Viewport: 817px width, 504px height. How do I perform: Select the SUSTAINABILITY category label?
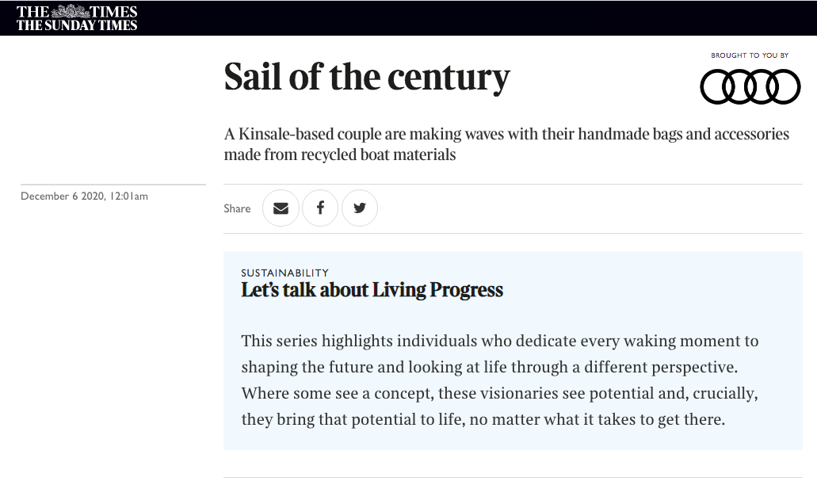(x=285, y=273)
